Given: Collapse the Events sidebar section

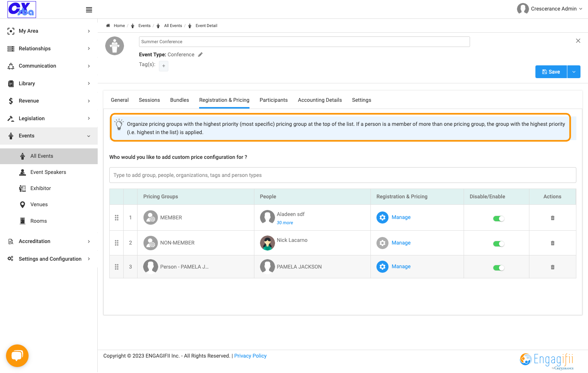Looking at the screenshot, I should (x=49, y=136).
